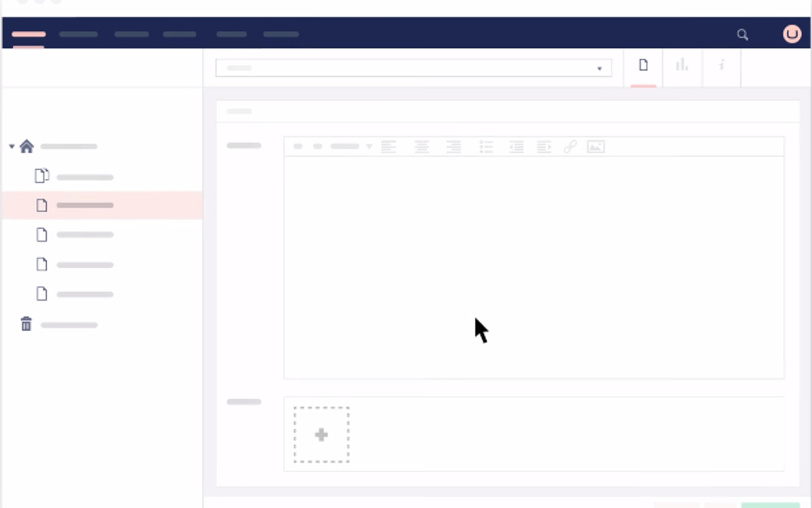Click the center align icon in editor toolbar

422,147
